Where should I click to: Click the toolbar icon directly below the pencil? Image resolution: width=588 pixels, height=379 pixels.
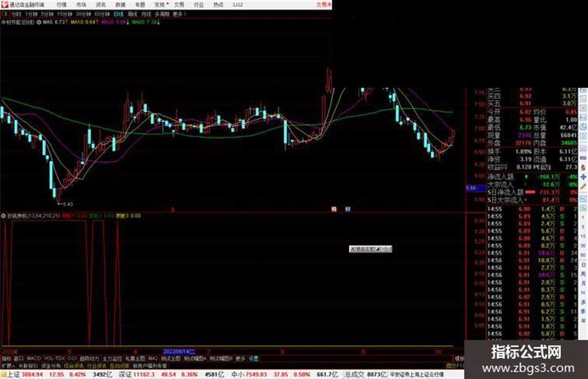583,198
